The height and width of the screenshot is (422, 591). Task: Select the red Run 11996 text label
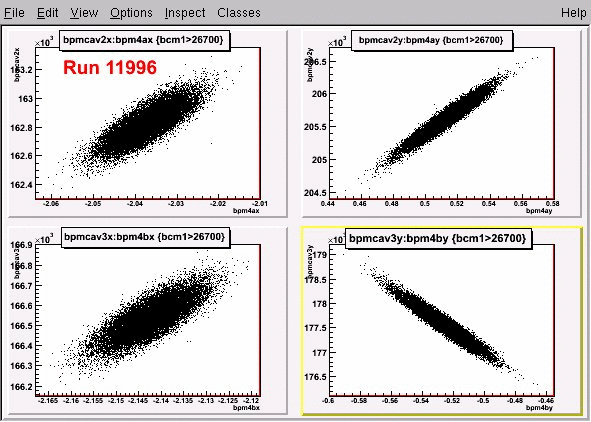pos(110,68)
